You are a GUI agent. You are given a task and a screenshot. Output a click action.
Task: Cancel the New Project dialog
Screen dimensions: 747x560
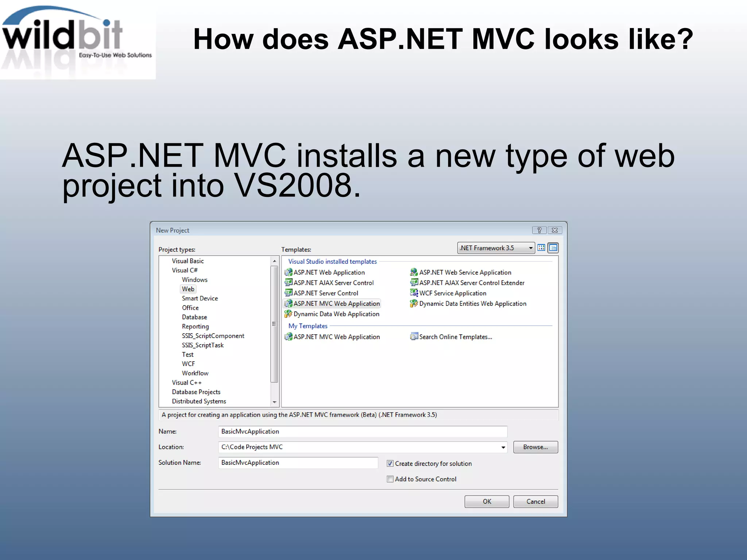point(535,502)
